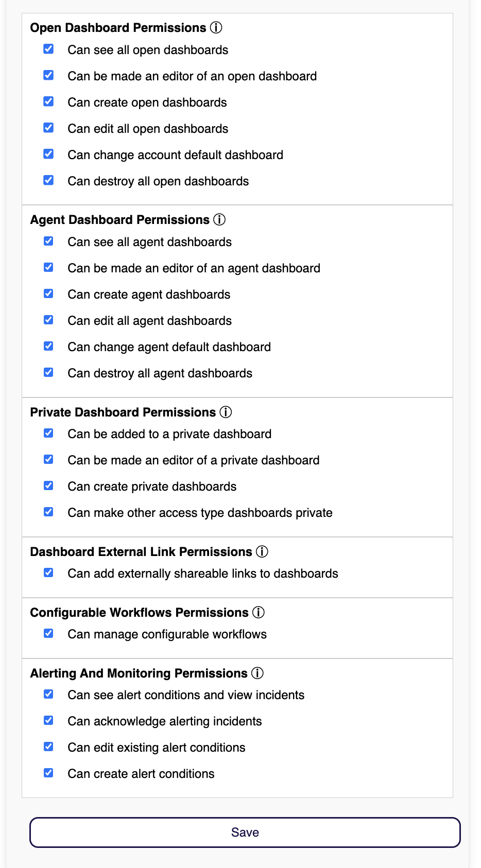Screen dimensions: 481x868
Task: Disable Can destroy all open dashboards
Action: click(48, 181)
